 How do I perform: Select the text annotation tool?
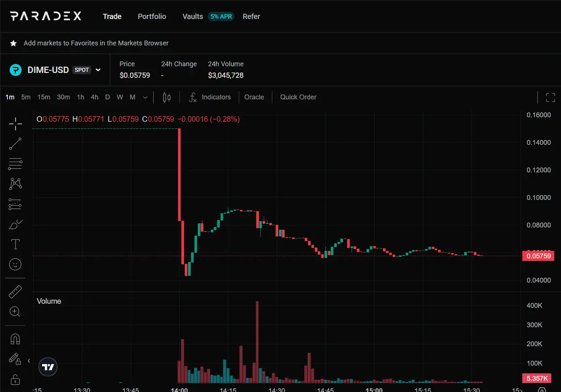tap(15, 244)
